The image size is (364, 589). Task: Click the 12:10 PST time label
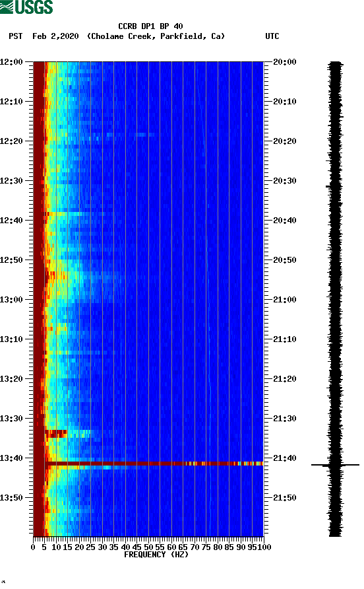pos(11,102)
